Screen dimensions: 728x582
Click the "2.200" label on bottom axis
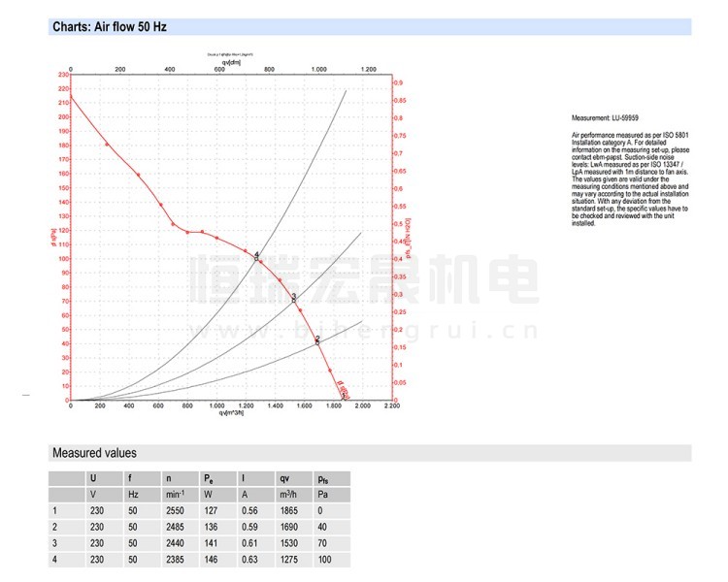(392, 408)
